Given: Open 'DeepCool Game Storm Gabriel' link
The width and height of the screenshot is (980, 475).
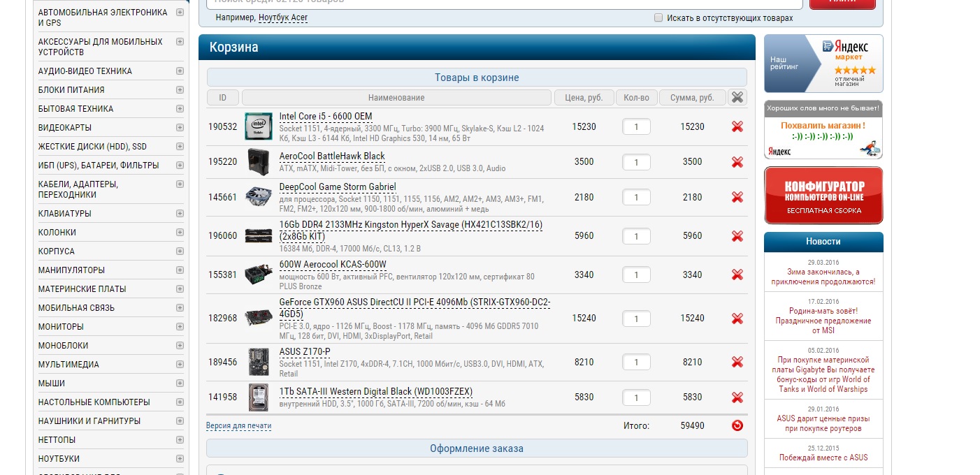Looking at the screenshot, I should pyautogui.click(x=338, y=187).
